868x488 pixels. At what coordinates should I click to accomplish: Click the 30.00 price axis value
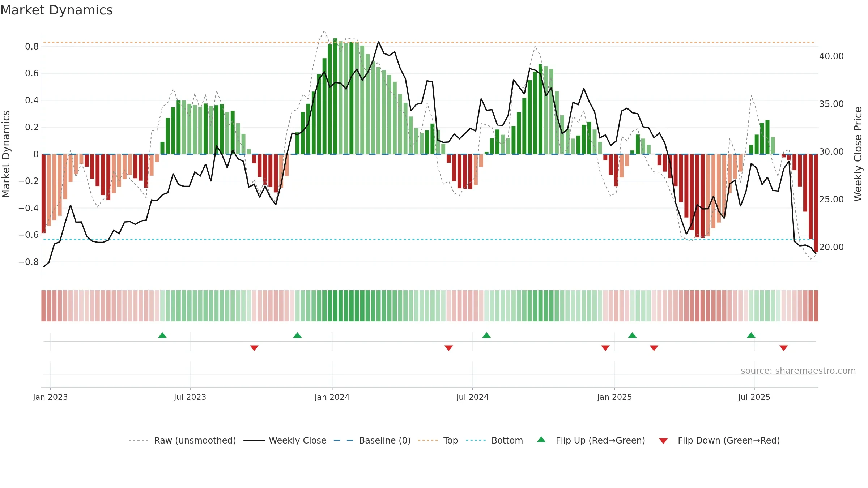click(x=831, y=152)
